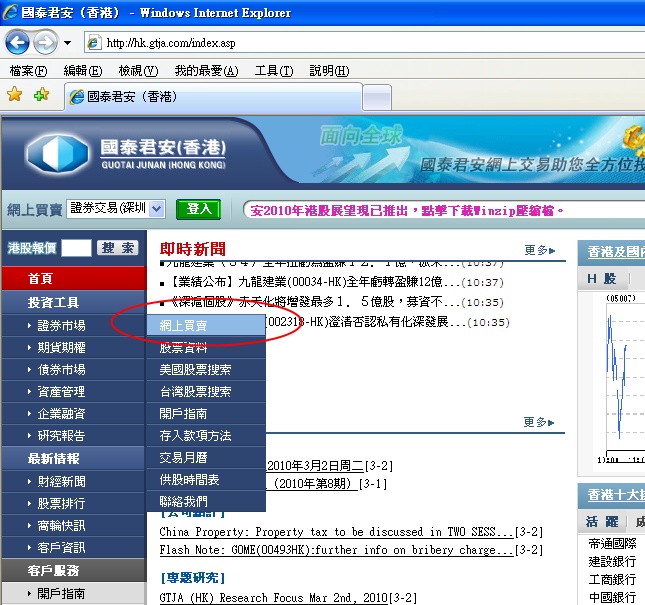645x605 pixels.
Task: Open the 檔案(F) menu
Action: point(28,71)
